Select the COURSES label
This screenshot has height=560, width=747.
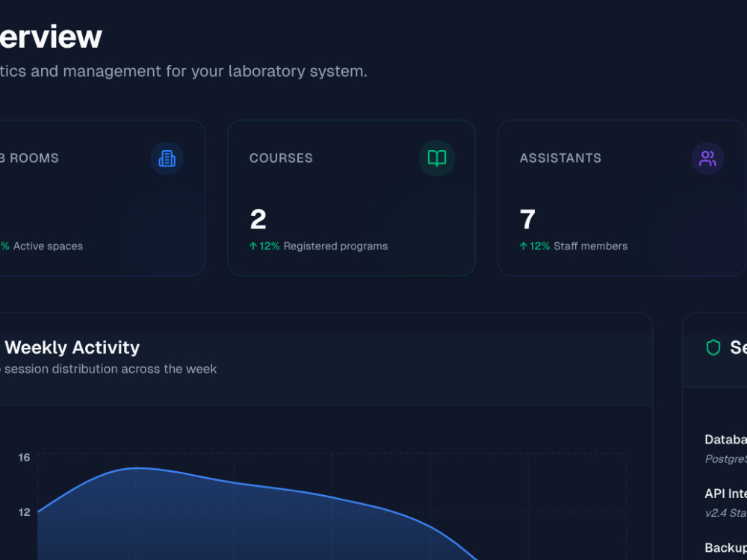click(281, 158)
